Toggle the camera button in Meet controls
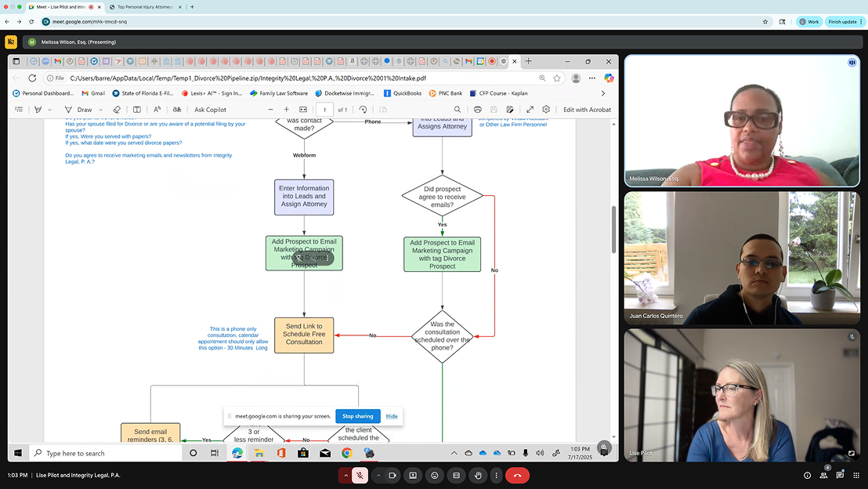The height and width of the screenshot is (489, 868). click(x=392, y=475)
